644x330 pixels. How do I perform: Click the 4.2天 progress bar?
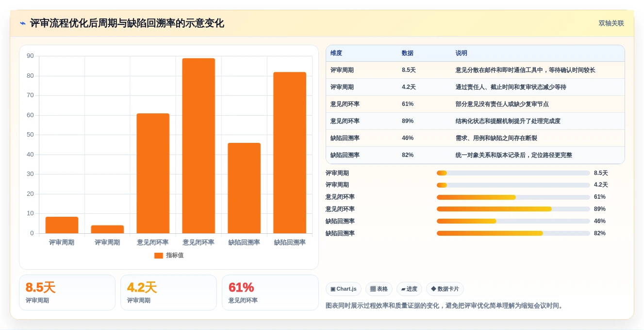(x=513, y=185)
